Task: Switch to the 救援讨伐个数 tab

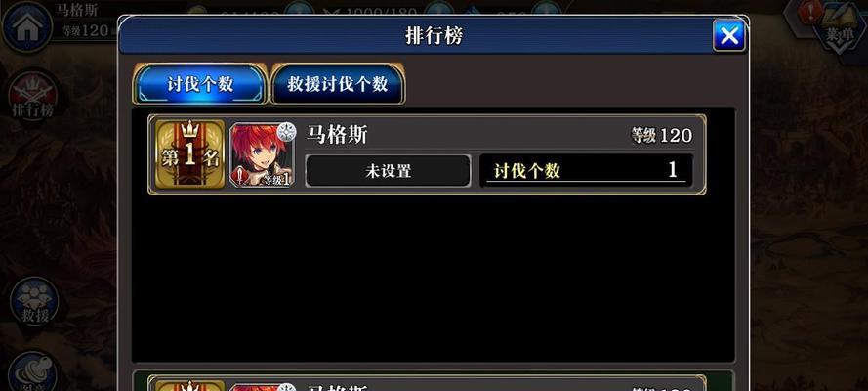Action: click(337, 84)
